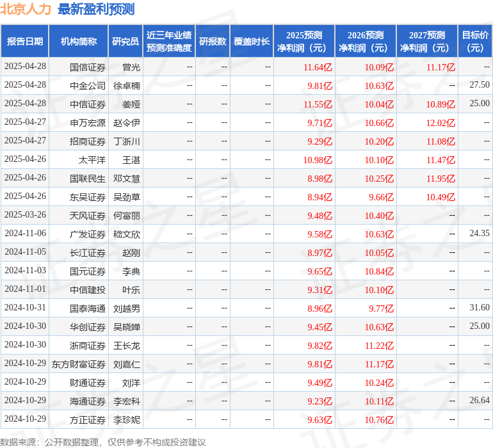
Task: Select the 目标价 column header
Action: pyautogui.click(x=475, y=41)
